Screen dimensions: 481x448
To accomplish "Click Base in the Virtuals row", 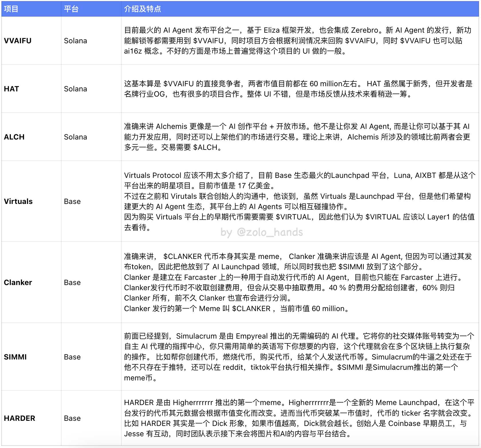I will [x=72, y=201].
